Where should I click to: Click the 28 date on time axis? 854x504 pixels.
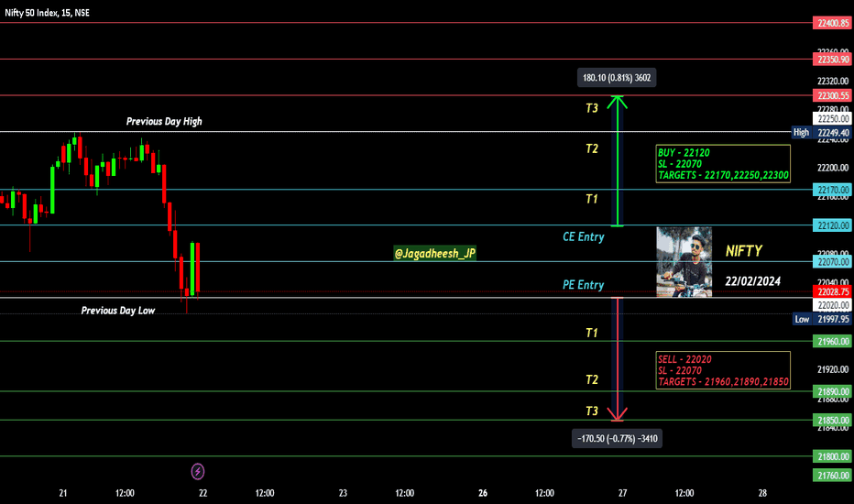click(x=762, y=493)
